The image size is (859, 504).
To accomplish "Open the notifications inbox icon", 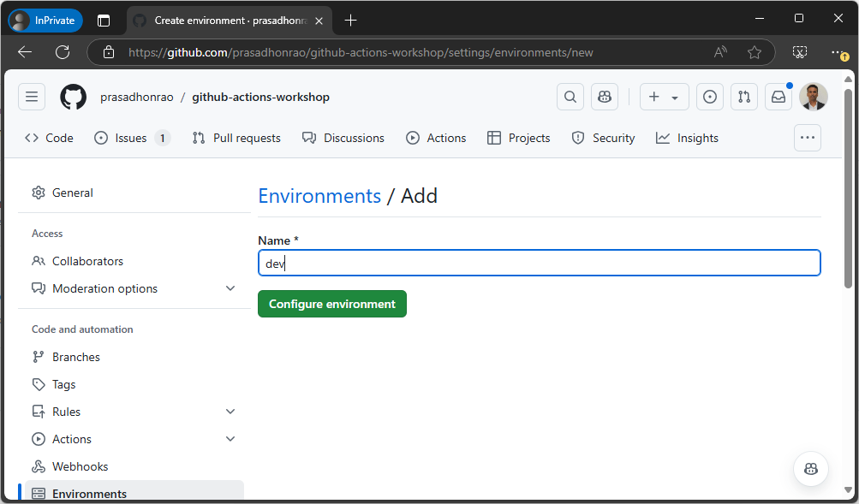I will [778, 97].
